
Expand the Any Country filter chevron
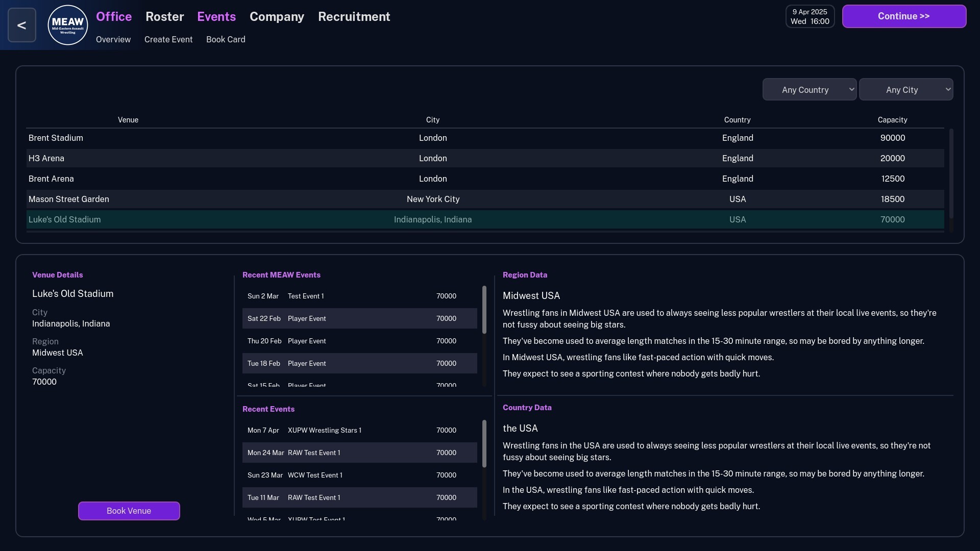851,88
